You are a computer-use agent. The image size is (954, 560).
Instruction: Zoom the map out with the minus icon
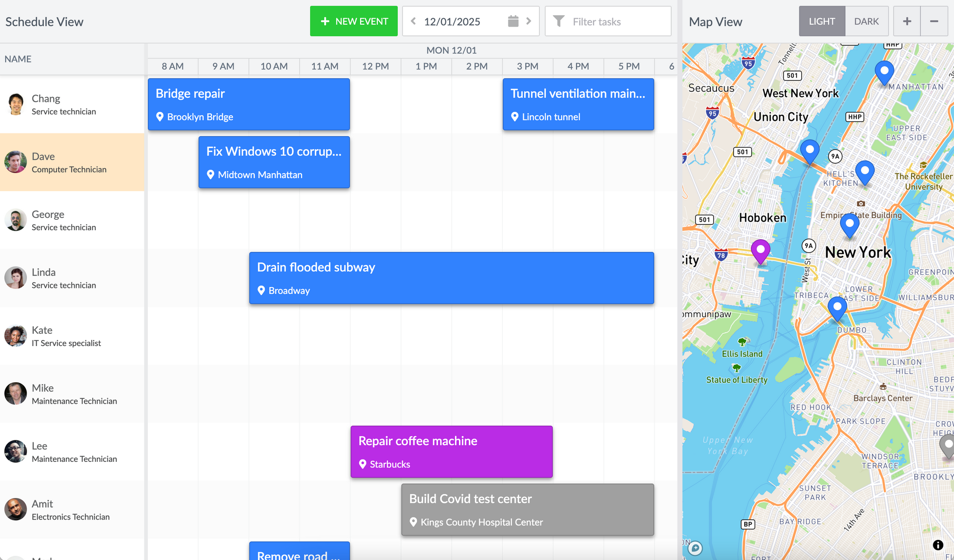934,21
